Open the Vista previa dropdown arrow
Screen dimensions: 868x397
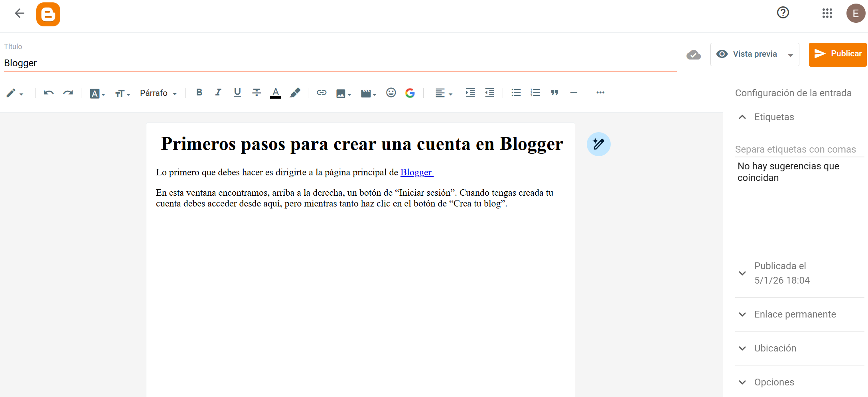coord(791,55)
